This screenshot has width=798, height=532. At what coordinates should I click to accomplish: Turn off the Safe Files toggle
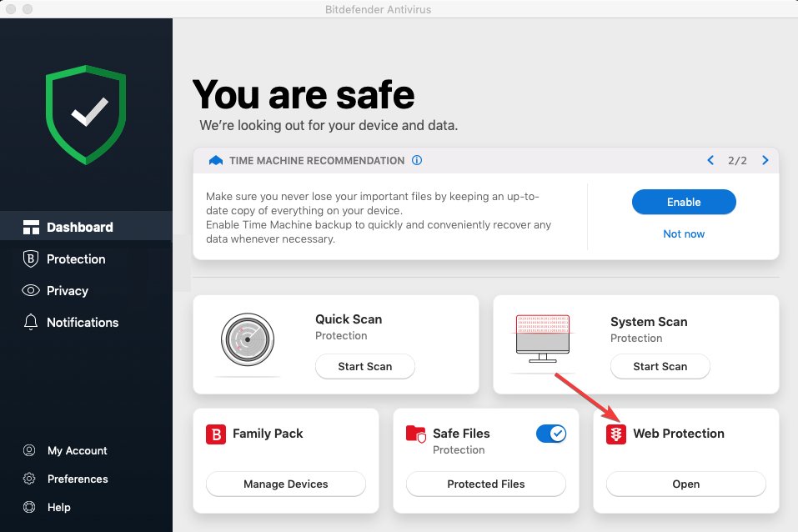[551, 434]
